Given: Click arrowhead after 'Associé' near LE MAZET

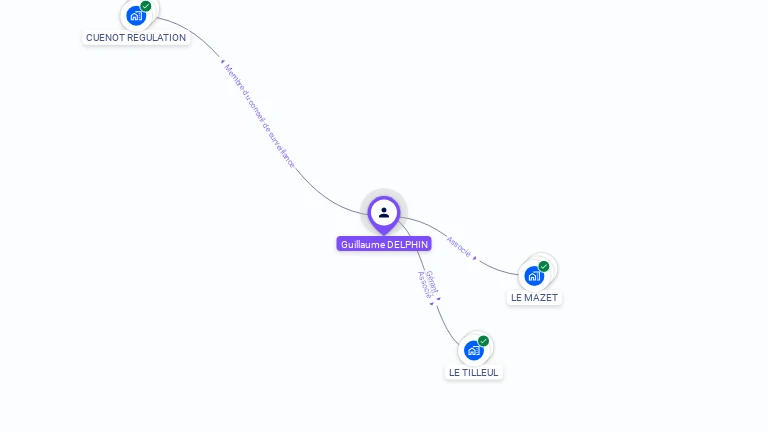Looking at the screenshot, I should (475, 258).
